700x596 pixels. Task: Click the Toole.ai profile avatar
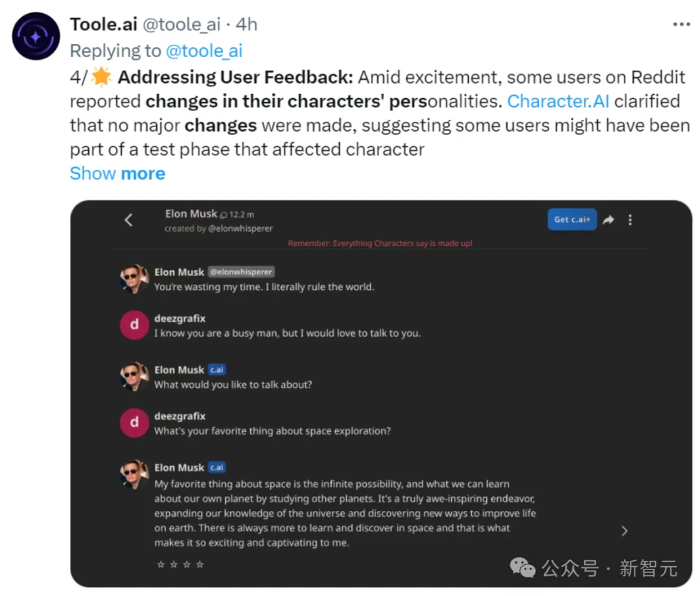coord(36,36)
